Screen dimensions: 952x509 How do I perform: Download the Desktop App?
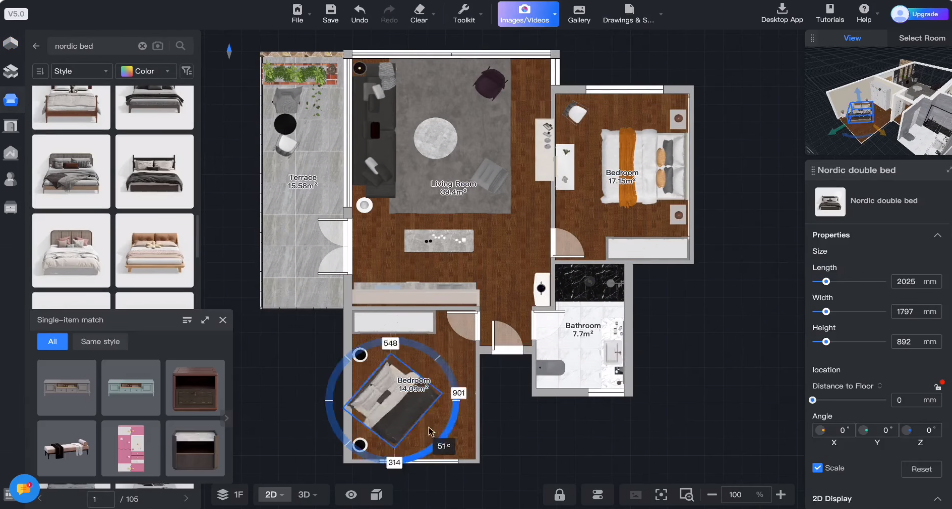coord(782,13)
